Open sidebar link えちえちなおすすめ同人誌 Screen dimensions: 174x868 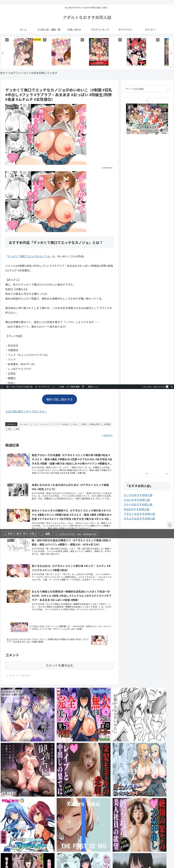click(139, 519)
